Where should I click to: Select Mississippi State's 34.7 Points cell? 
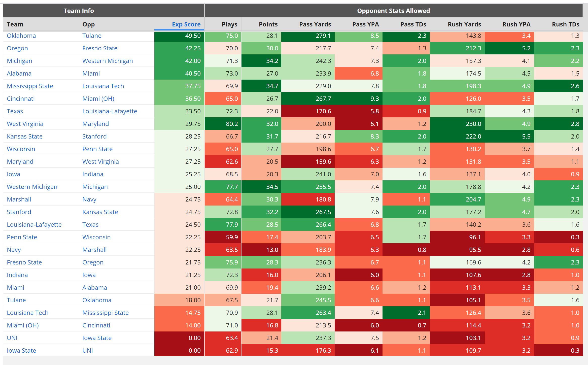(x=261, y=86)
